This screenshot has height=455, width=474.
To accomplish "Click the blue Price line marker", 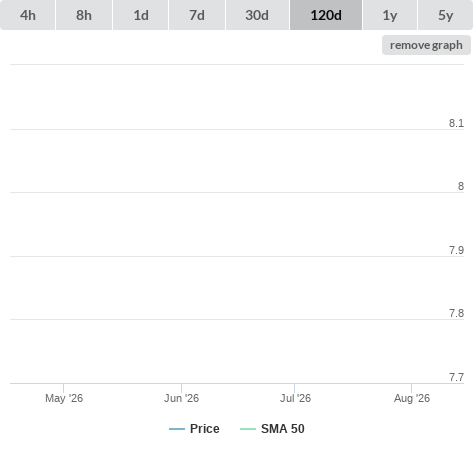I will (177, 429).
